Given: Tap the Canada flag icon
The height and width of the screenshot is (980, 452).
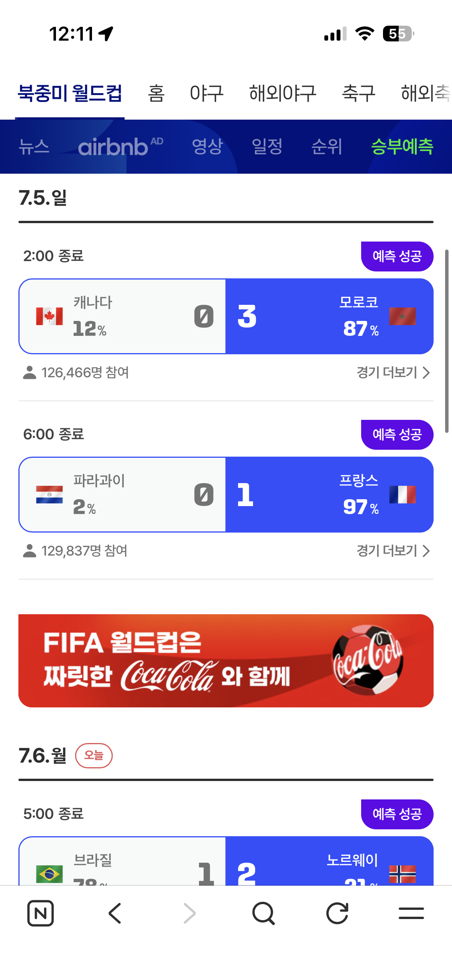Looking at the screenshot, I should pyautogui.click(x=49, y=316).
